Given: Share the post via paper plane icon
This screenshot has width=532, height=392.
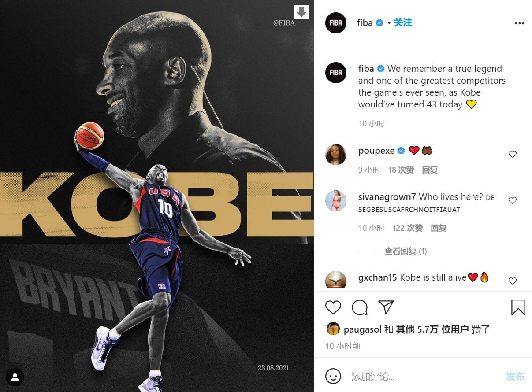Looking at the screenshot, I should [x=386, y=307].
